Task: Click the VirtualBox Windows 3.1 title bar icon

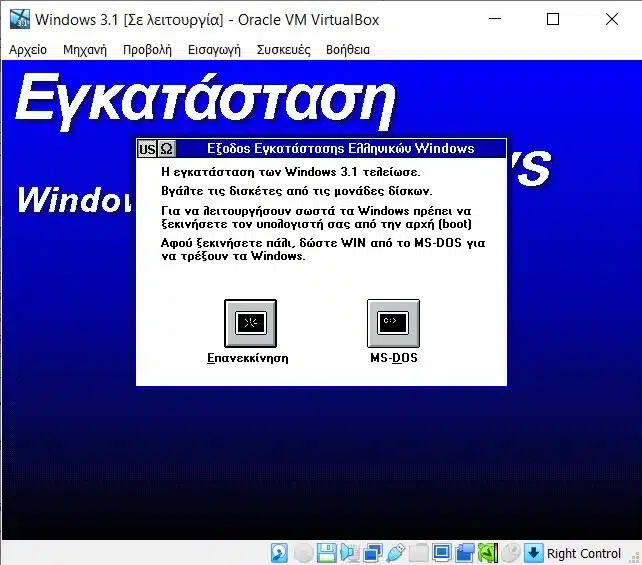Action: point(20,19)
